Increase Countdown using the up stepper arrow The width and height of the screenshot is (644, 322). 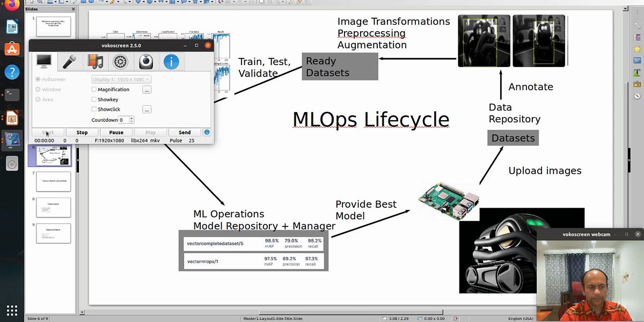click(x=131, y=118)
